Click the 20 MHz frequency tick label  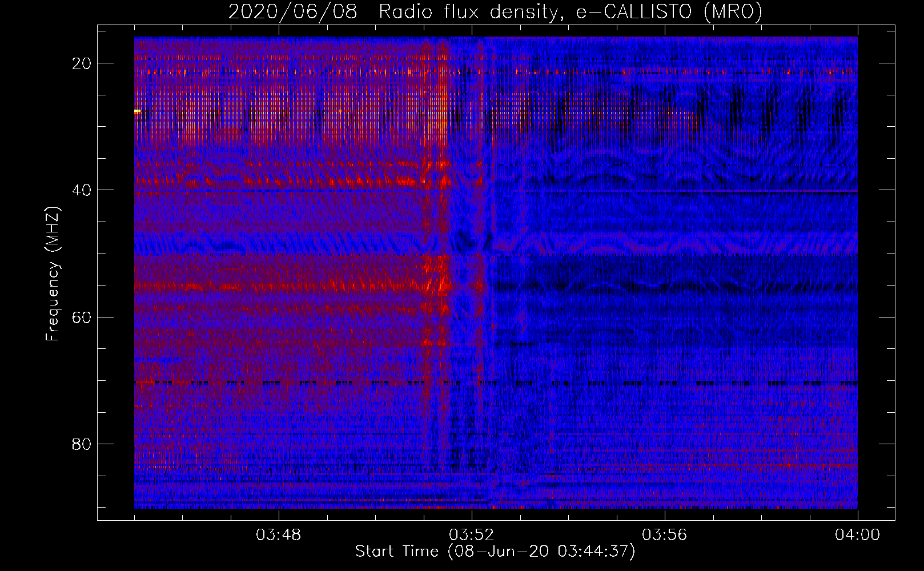[82, 63]
